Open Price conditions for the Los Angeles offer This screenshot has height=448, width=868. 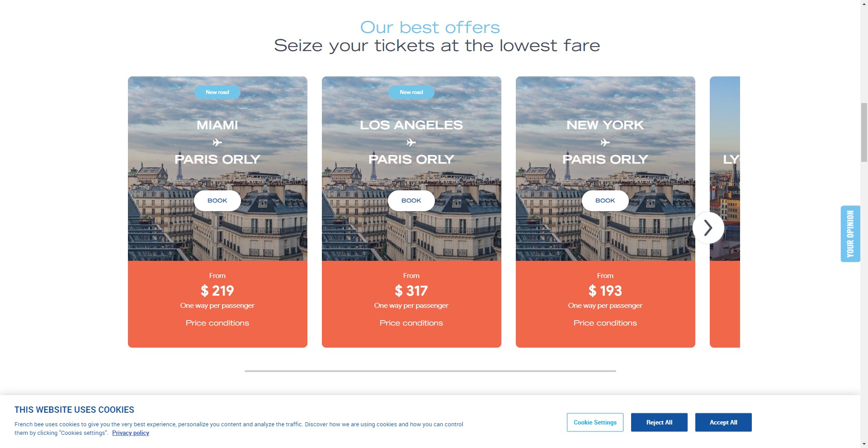click(411, 323)
